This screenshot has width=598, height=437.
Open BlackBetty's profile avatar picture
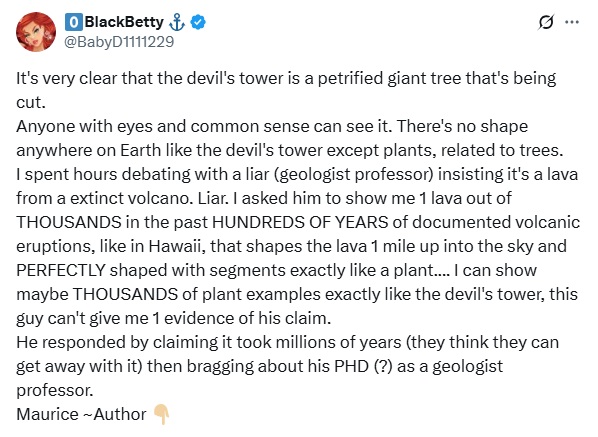click(36, 32)
